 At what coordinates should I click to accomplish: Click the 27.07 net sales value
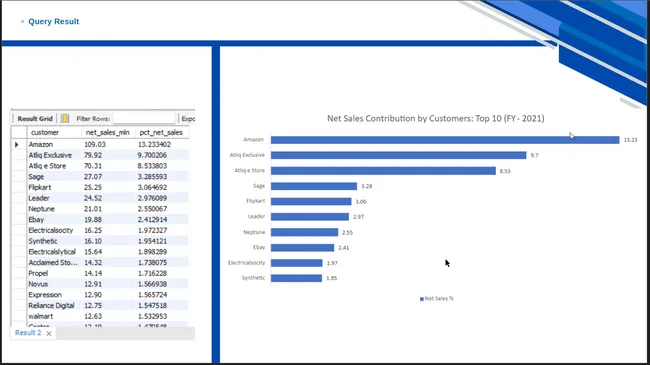point(93,177)
